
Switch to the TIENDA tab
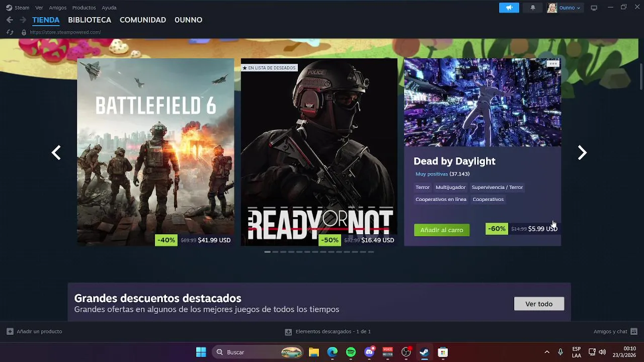(46, 20)
